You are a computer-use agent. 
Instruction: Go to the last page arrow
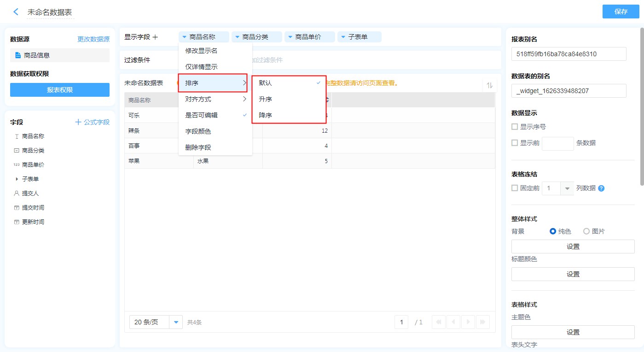pos(483,322)
